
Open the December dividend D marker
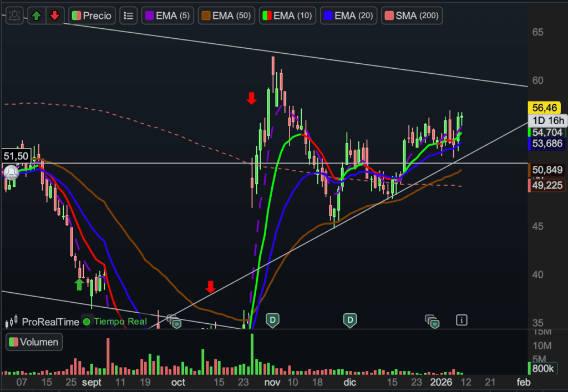pos(349,319)
